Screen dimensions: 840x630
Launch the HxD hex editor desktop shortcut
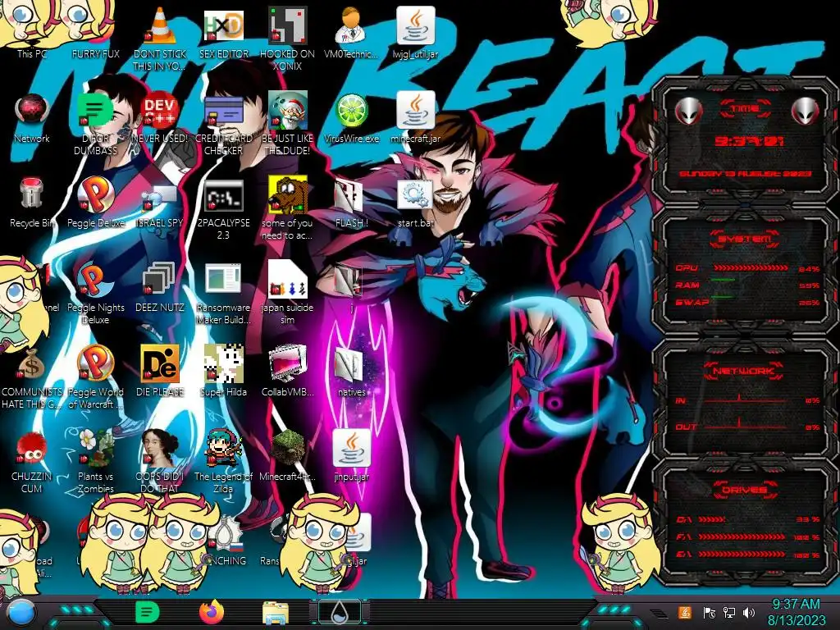(x=223, y=25)
